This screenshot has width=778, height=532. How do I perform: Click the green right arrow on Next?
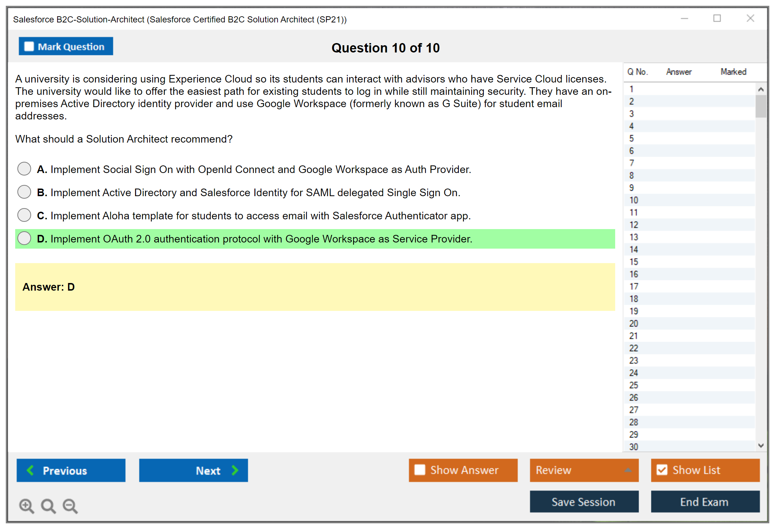pyautogui.click(x=235, y=470)
